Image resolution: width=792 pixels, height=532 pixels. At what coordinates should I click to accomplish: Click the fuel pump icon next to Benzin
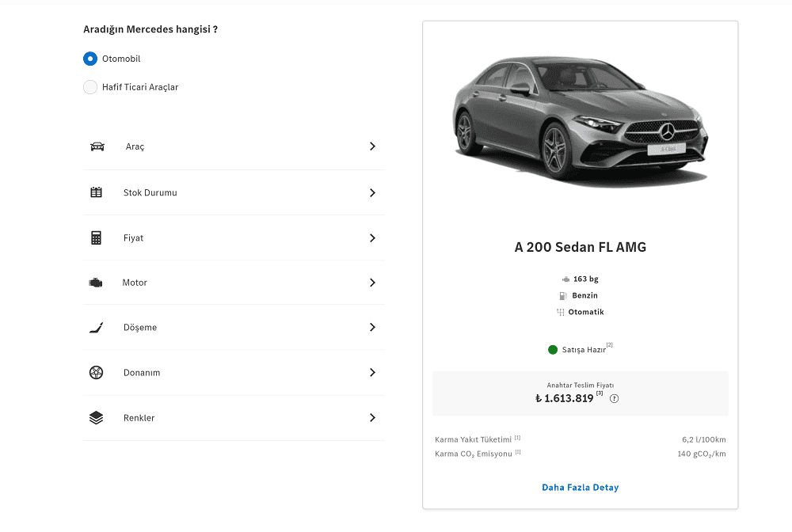coord(565,295)
